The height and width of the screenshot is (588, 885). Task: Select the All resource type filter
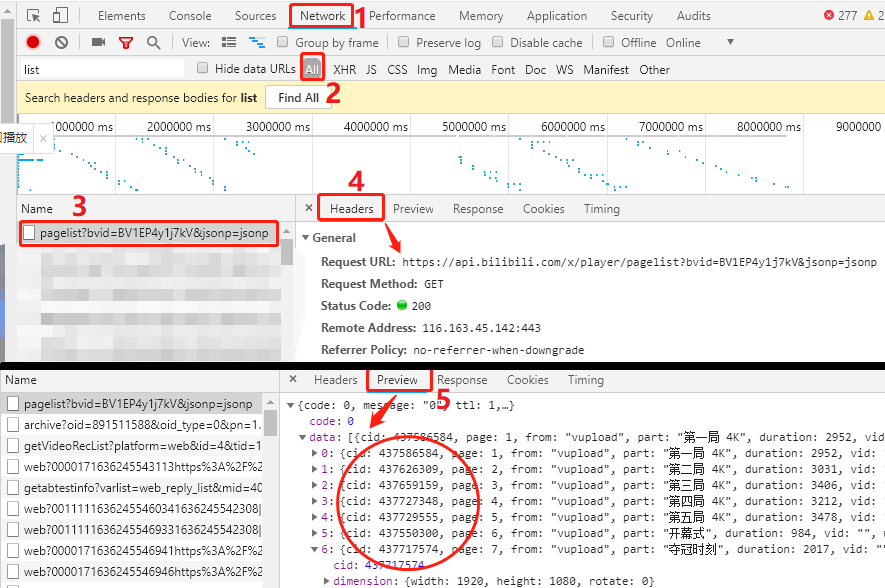coord(312,69)
